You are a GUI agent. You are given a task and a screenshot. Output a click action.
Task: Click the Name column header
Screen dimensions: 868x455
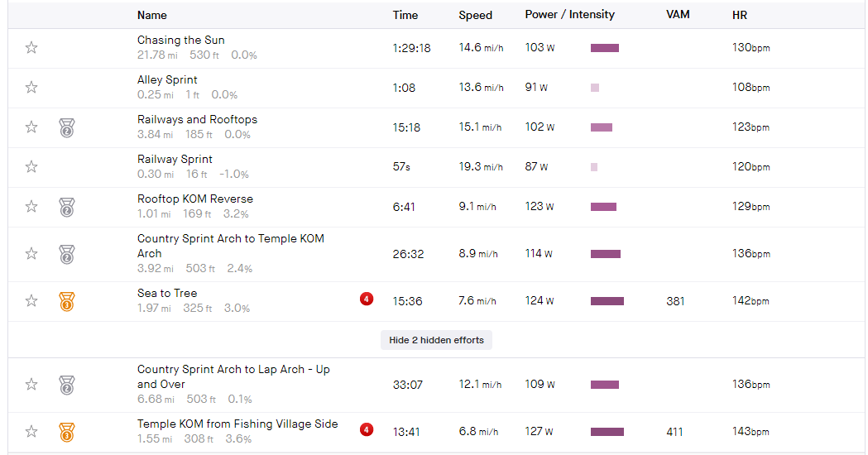152,15
